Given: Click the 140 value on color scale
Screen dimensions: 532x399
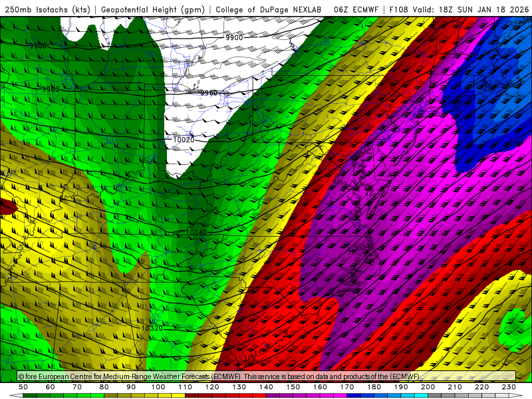Looking at the screenshot, I should (x=266, y=387).
